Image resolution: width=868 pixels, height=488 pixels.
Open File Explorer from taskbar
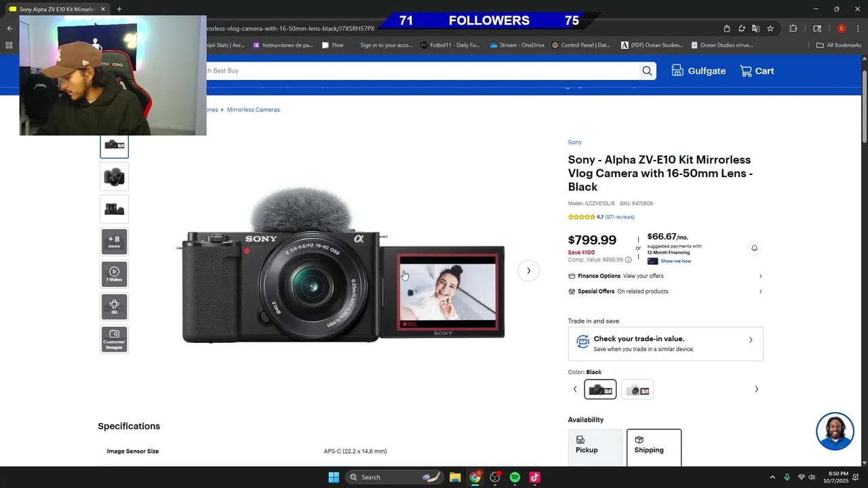(x=455, y=477)
